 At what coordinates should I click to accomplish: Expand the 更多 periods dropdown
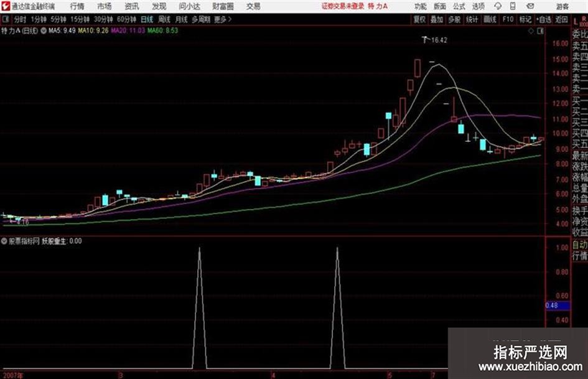click(223, 19)
